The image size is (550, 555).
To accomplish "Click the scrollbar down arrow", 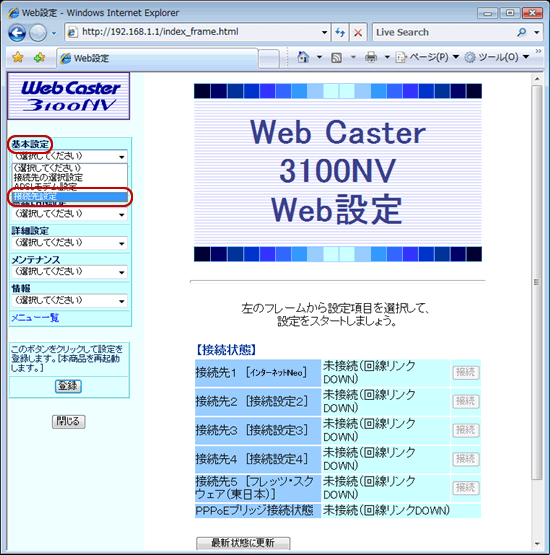I will [x=537, y=544].
